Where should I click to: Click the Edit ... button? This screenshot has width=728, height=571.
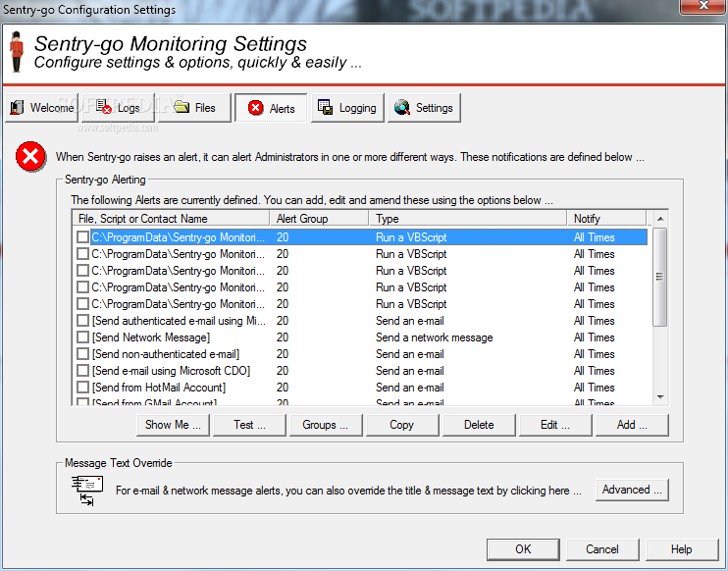coord(555,425)
